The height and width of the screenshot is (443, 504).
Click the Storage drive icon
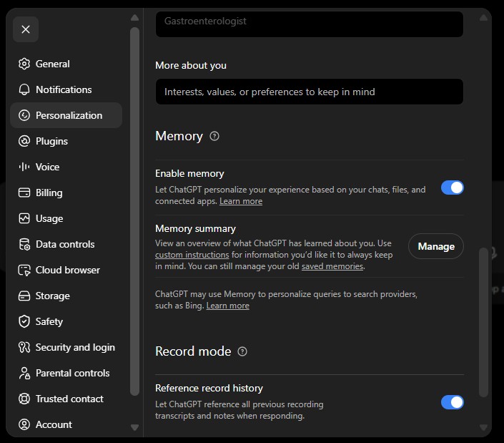pyautogui.click(x=24, y=296)
